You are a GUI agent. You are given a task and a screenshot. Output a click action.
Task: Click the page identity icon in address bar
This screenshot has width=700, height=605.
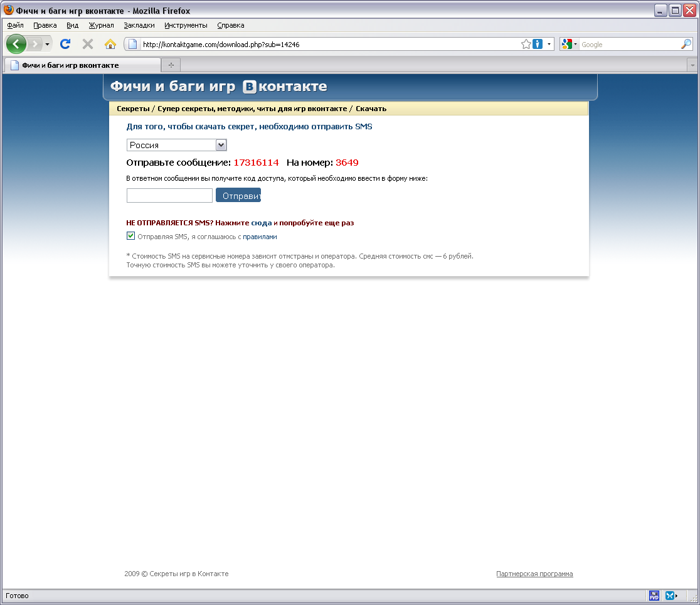[x=132, y=44]
